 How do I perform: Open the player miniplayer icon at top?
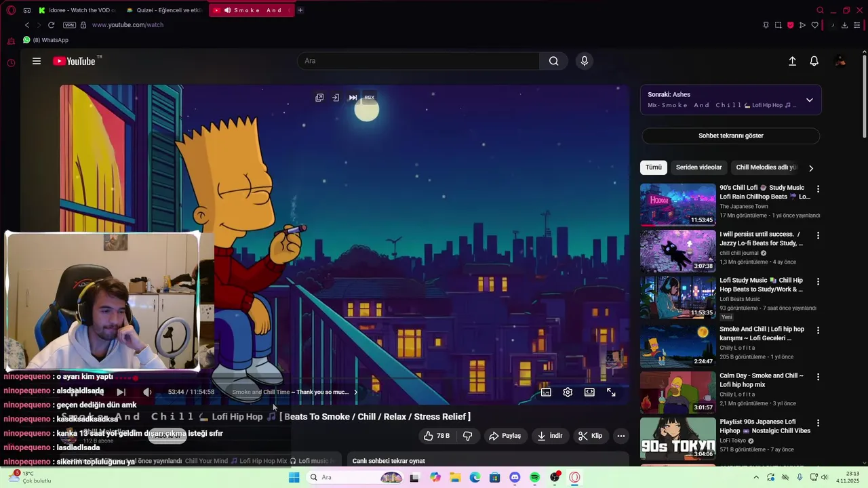tap(319, 98)
